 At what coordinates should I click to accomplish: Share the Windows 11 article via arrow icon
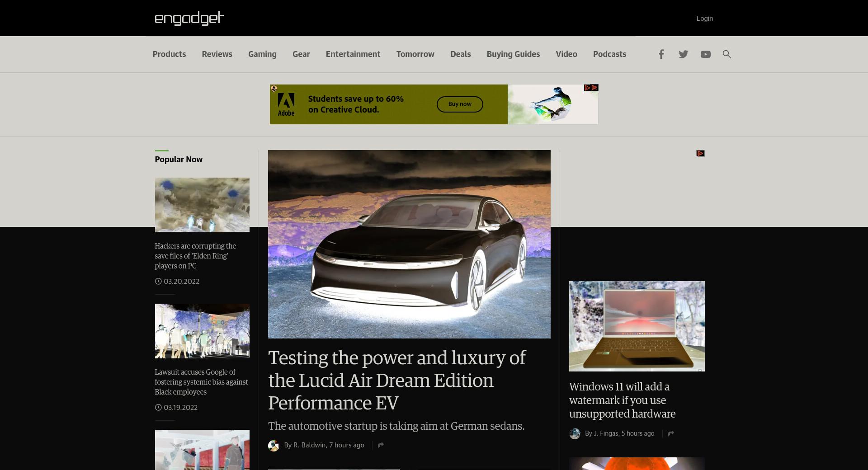pos(671,433)
